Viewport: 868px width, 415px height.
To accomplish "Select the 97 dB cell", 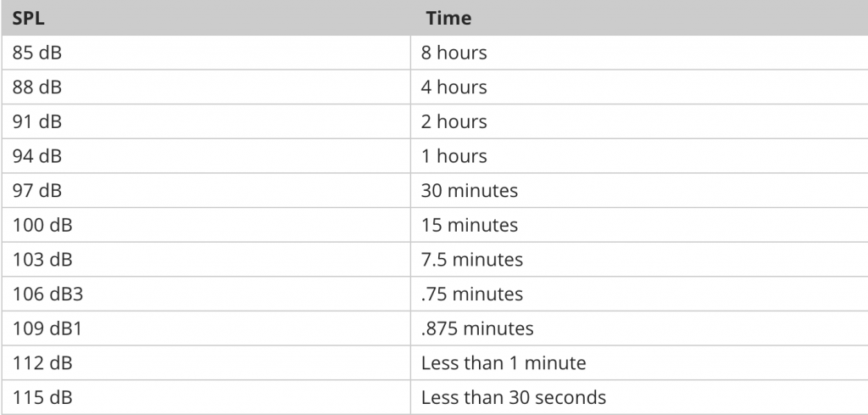I will click(37, 191).
